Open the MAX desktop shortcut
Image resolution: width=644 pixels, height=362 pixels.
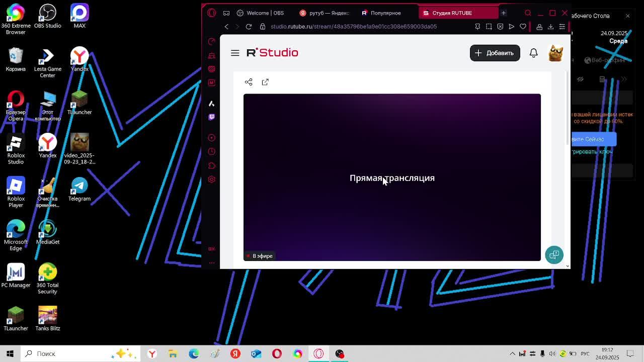coord(79,17)
